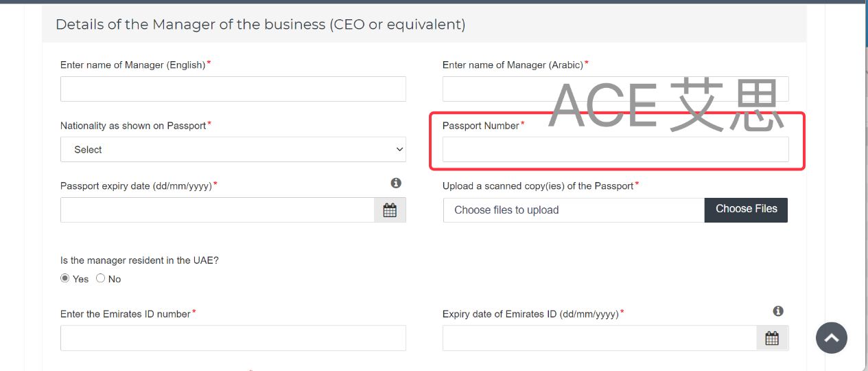This screenshot has width=868, height=371.
Task: Click the 'Passport Number' field label
Action: 480,126
